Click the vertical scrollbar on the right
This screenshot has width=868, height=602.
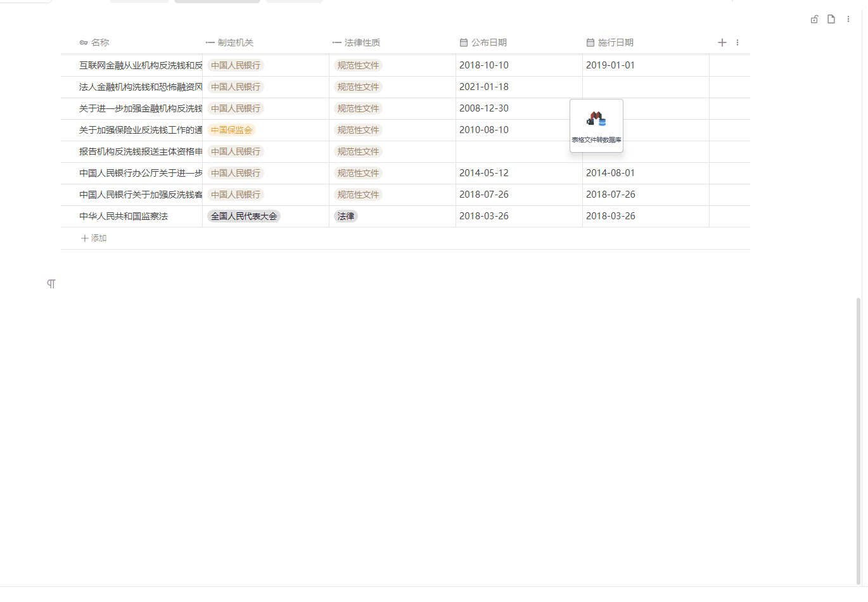tap(859, 440)
